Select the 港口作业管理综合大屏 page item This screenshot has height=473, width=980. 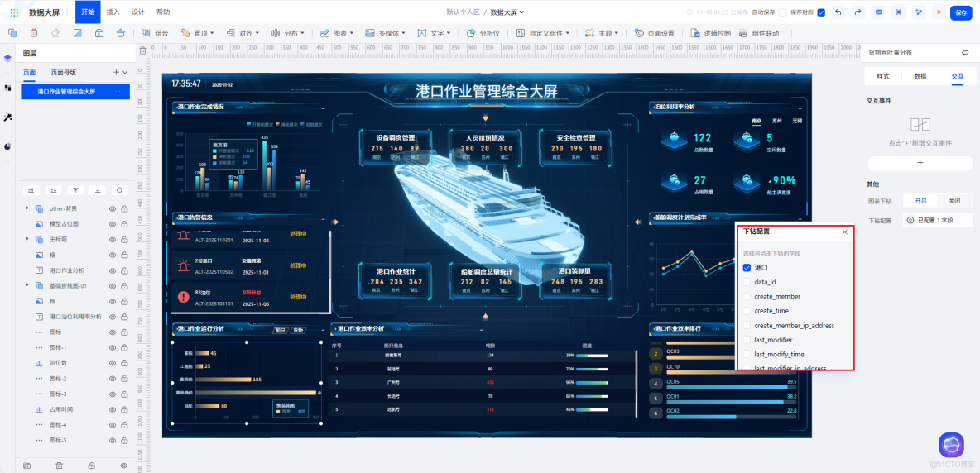[x=75, y=92]
